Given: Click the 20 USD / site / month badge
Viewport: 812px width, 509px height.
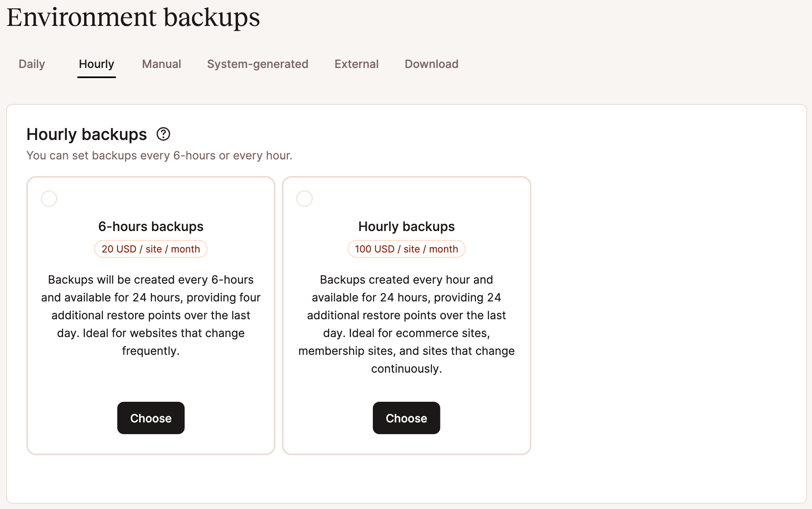Looking at the screenshot, I should 151,249.
